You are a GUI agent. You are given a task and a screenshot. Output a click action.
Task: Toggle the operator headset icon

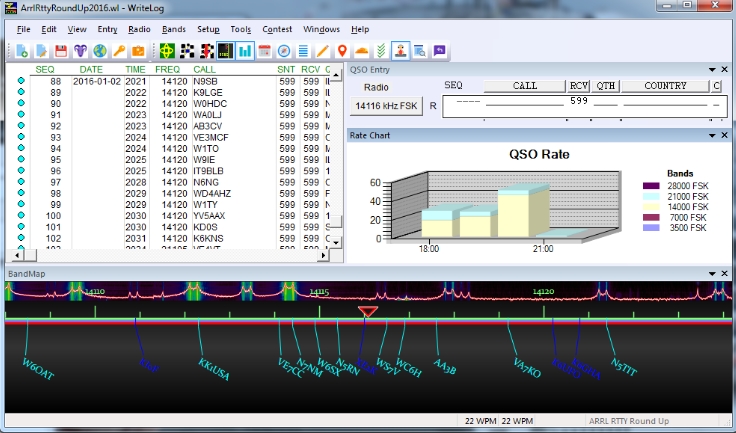click(x=400, y=51)
